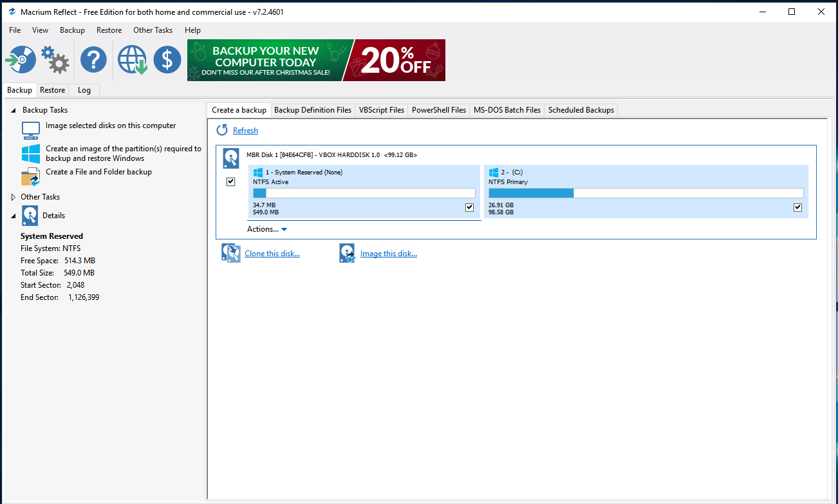Image resolution: width=838 pixels, height=504 pixels.
Task: Collapse the Details section arrow
Action: click(14, 216)
